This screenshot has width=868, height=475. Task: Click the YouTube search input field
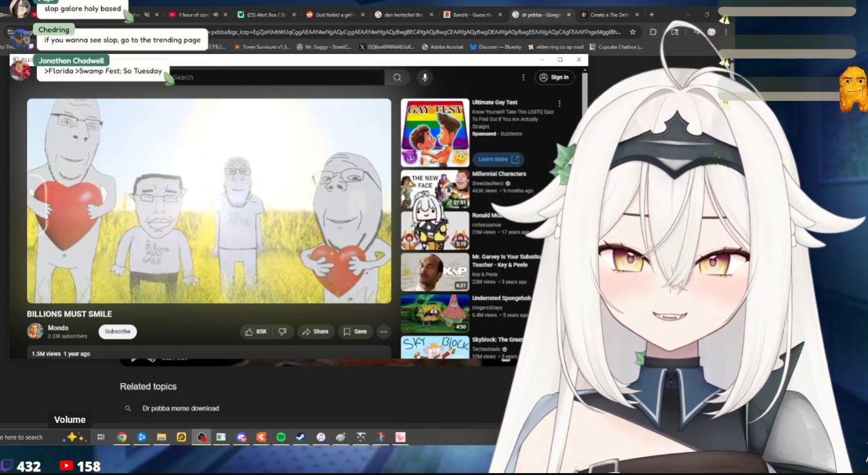[277, 77]
